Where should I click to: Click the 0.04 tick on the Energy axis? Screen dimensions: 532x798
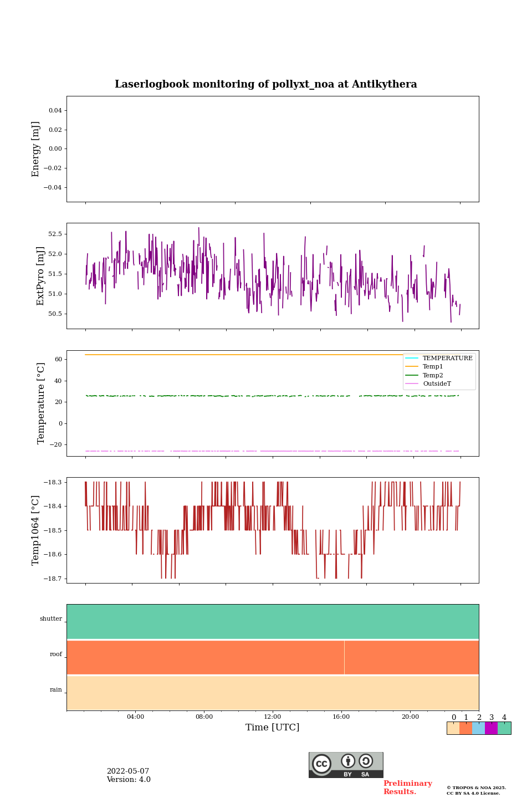(x=55, y=110)
